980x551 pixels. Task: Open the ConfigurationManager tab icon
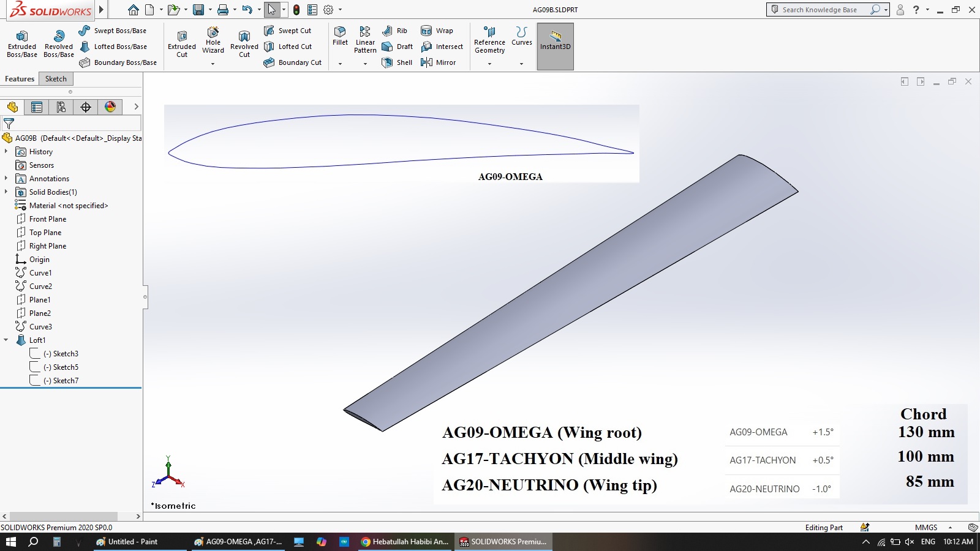coord(61,107)
